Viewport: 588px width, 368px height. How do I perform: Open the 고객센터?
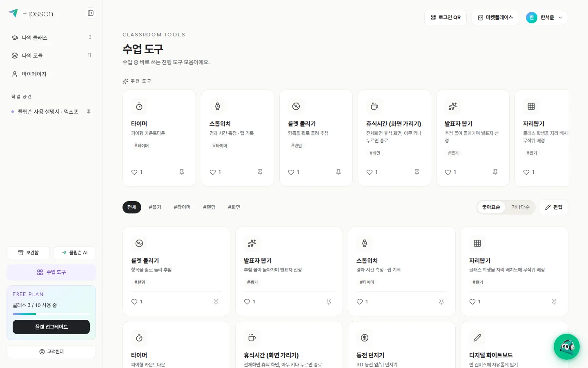(51, 352)
